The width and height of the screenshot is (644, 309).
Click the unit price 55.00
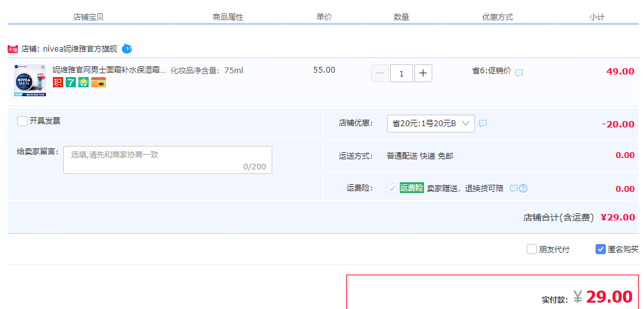tap(324, 69)
